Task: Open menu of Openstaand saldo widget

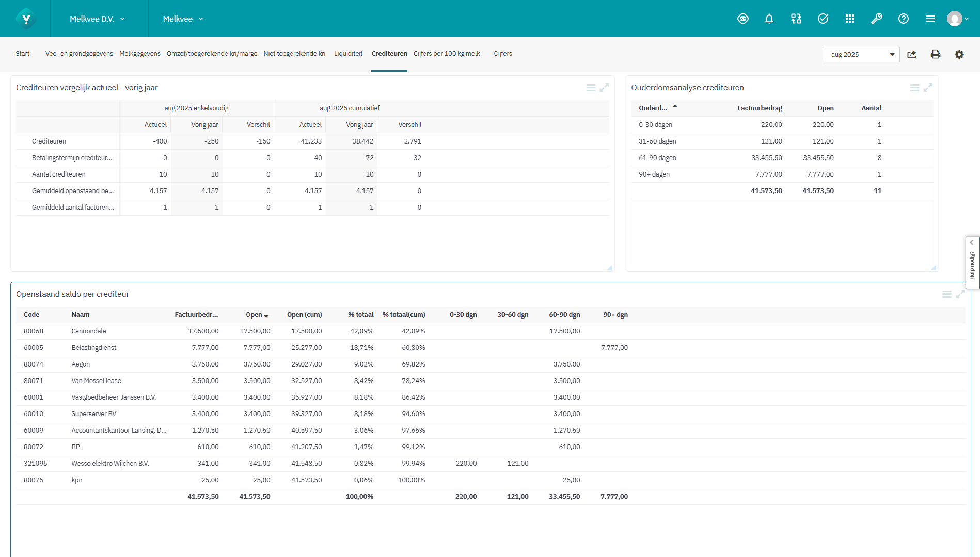Action: pyautogui.click(x=946, y=294)
